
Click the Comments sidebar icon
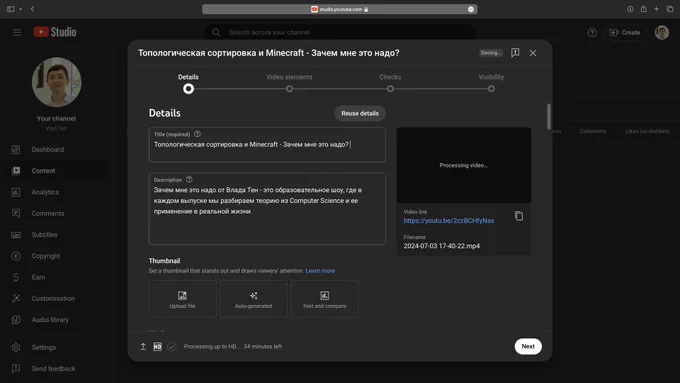click(16, 213)
